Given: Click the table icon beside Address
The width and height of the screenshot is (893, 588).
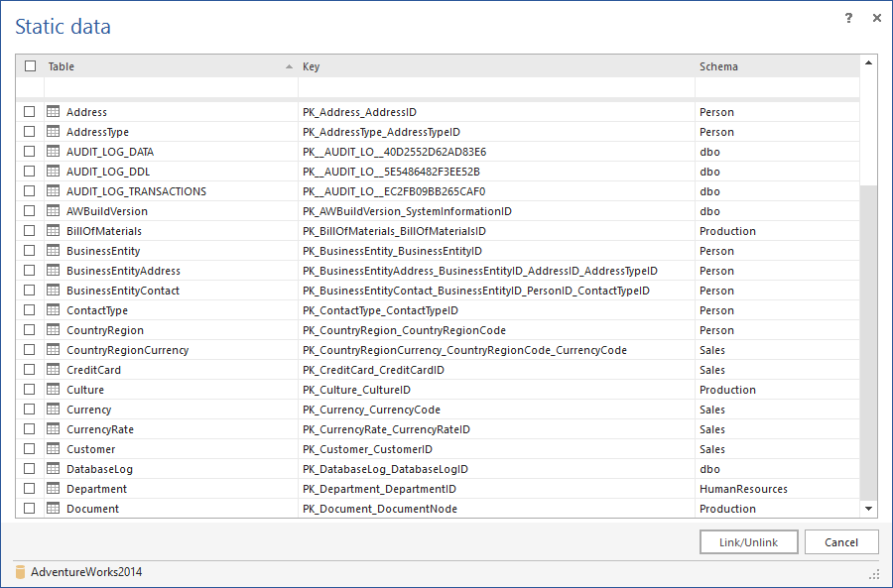Looking at the screenshot, I should [x=54, y=112].
